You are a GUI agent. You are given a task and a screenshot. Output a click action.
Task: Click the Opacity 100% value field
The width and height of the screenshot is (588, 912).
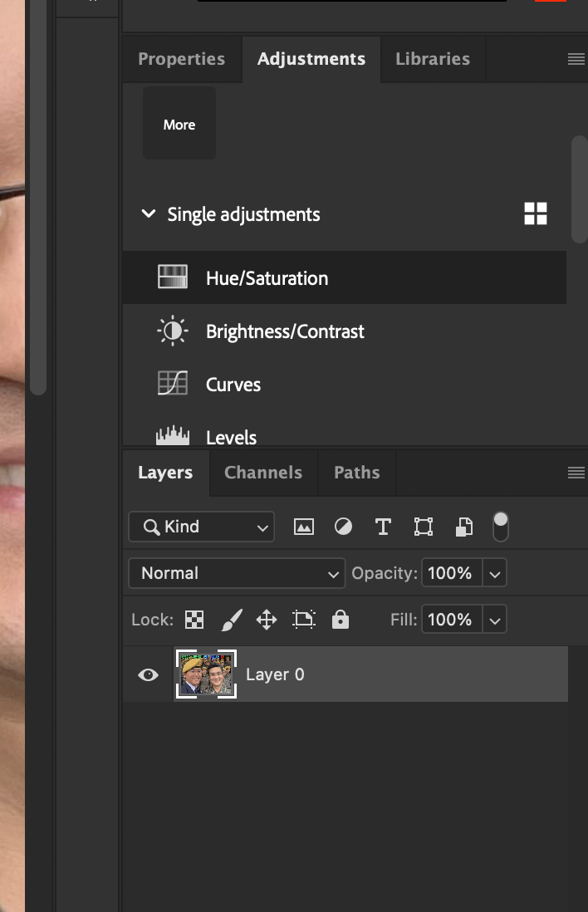coord(451,573)
